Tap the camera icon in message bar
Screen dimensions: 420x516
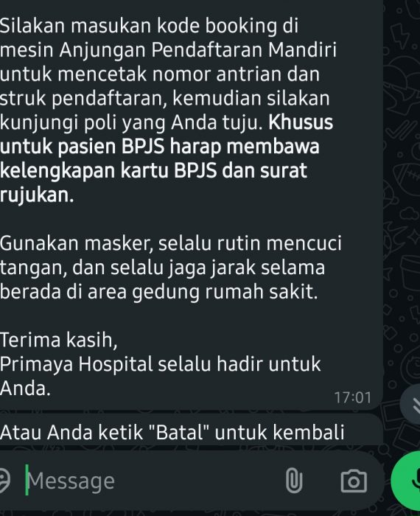click(354, 481)
